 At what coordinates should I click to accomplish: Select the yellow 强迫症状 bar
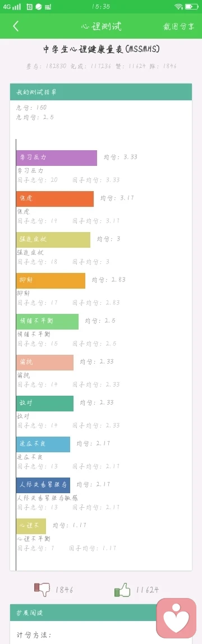pyautogui.click(x=53, y=239)
